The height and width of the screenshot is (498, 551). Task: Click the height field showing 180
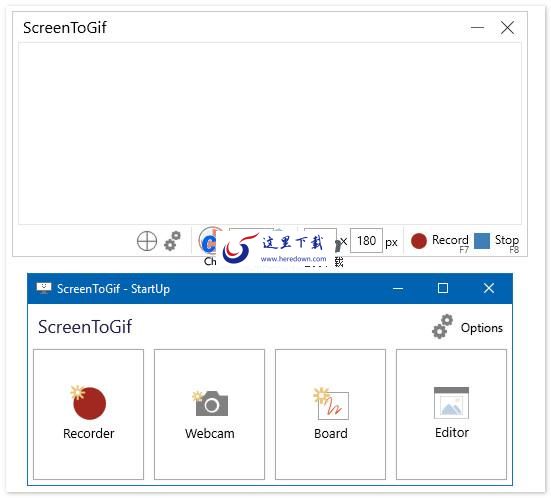pyautogui.click(x=366, y=241)
